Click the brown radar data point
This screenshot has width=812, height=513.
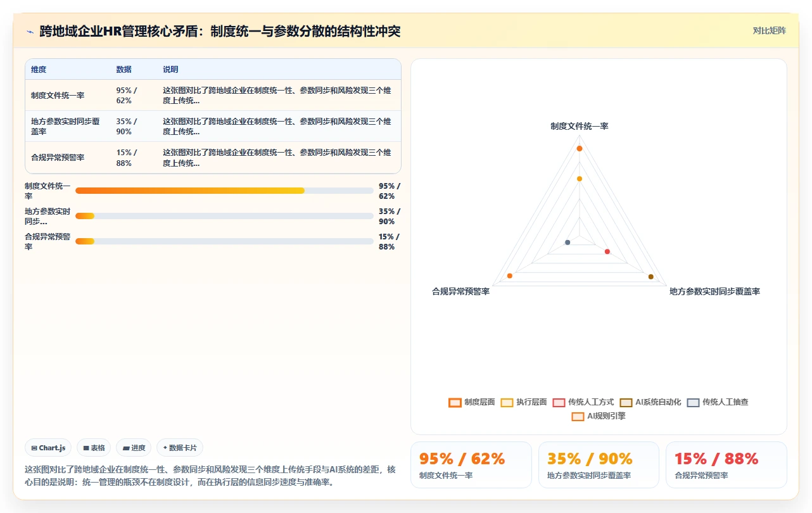[650, 277]
